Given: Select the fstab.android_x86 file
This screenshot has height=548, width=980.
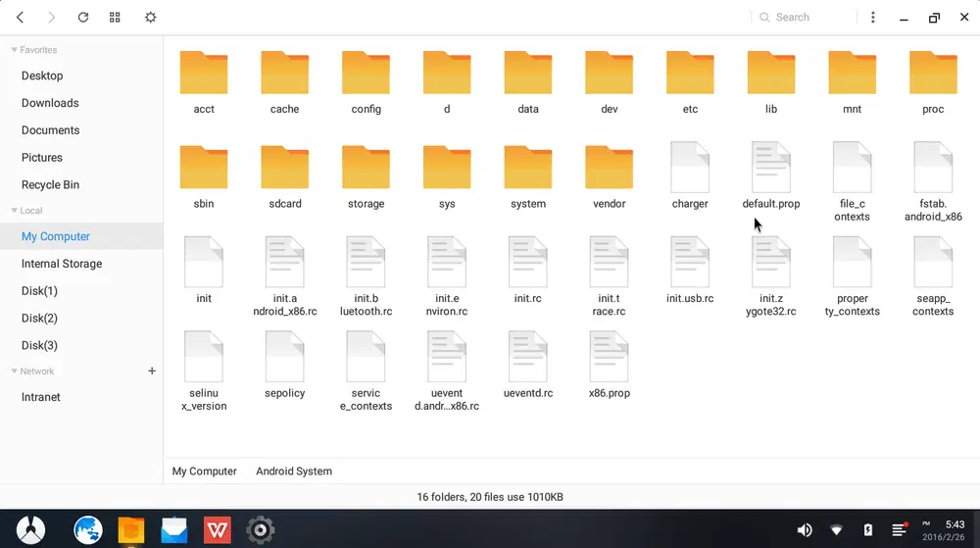Looking at the screenshot, I should tap(933, 182).
